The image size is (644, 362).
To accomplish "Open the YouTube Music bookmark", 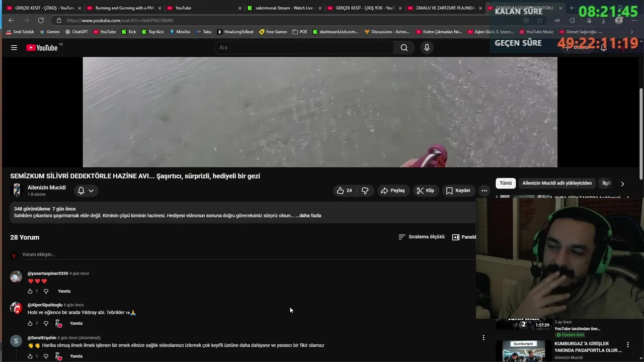I will 536,32.
